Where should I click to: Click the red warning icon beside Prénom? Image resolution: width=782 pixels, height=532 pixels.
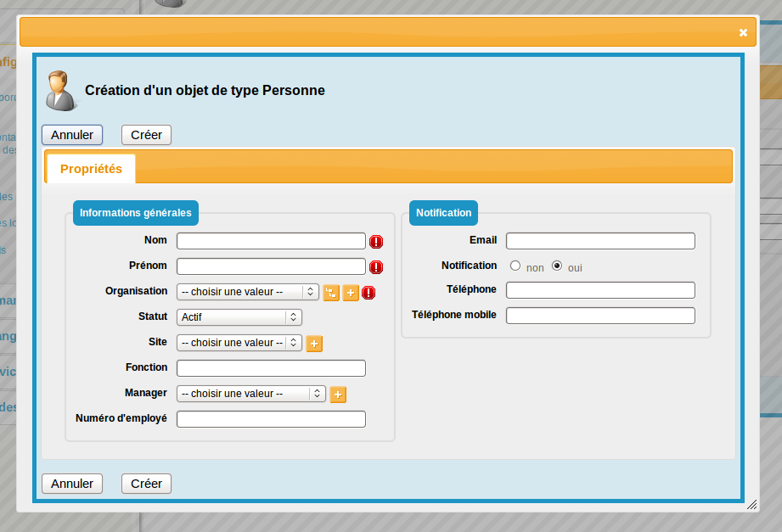[376, 267]
